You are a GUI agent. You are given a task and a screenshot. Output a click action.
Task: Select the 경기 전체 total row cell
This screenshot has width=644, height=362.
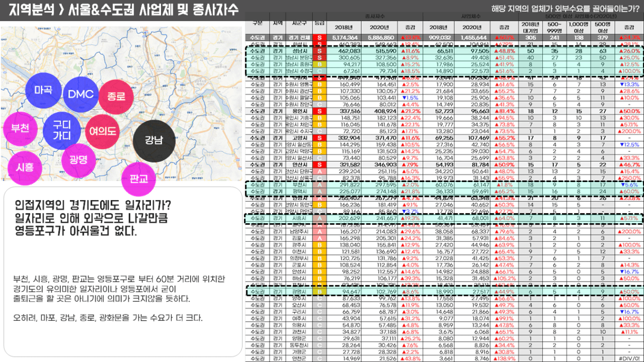[299, 38]
